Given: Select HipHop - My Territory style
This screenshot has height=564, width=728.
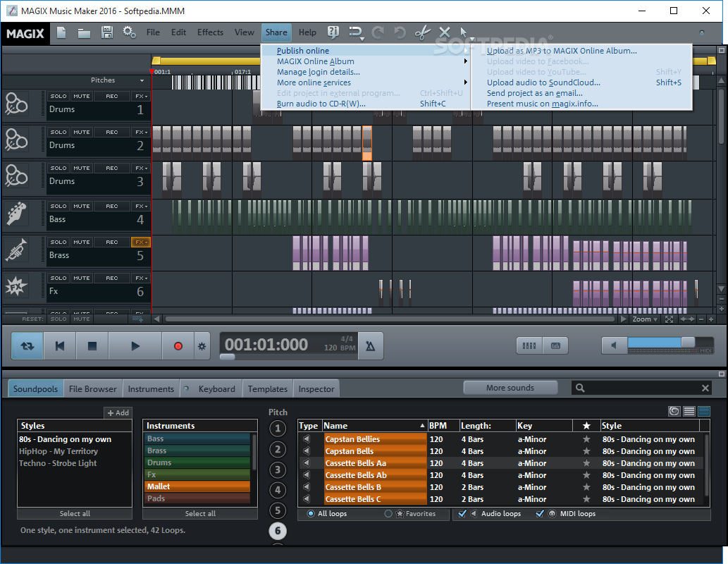Looking at the screenshot, I should [x=58, y=451].
